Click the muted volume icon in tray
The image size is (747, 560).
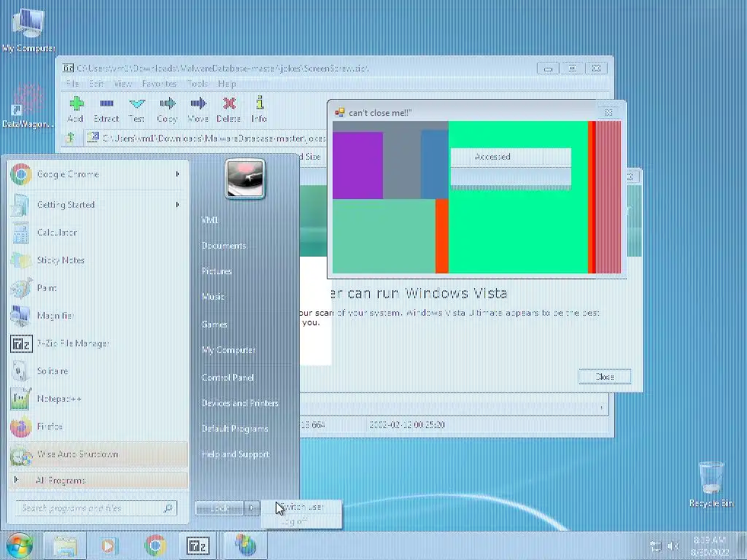(x=673, y=546)
